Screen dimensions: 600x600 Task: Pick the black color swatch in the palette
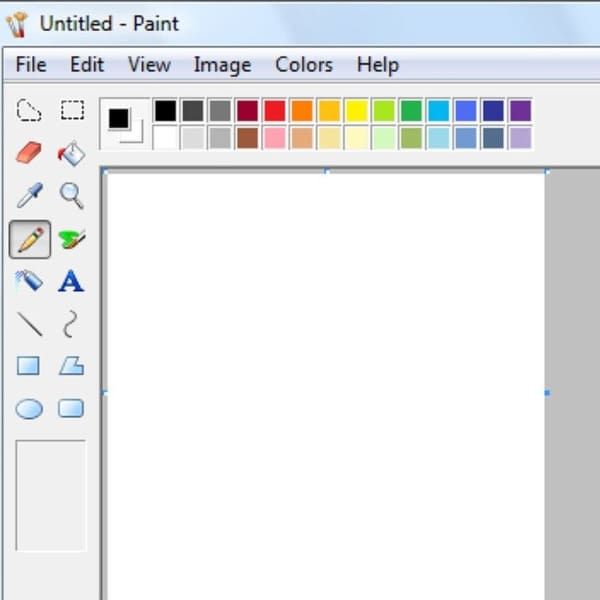pos(165,111)
